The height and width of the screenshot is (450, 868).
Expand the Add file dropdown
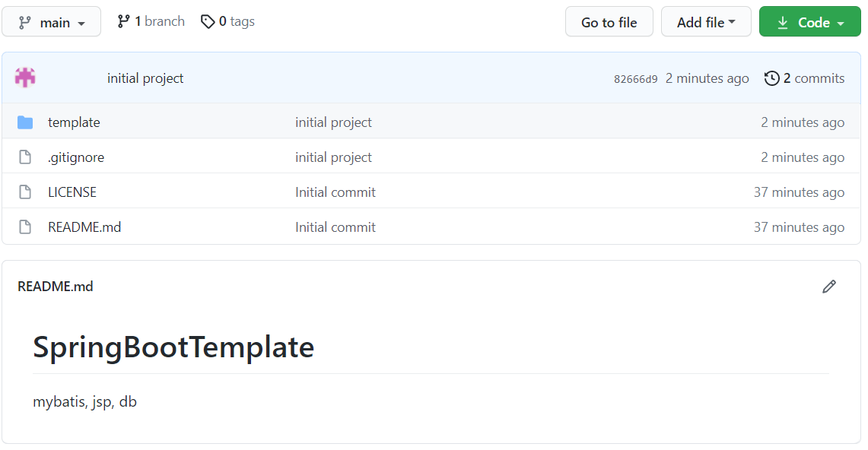coord(706,22)
